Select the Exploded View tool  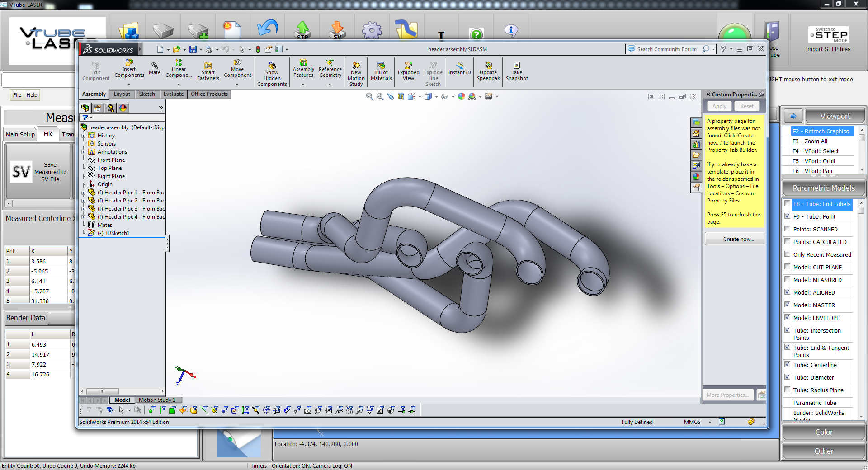click(408, 66)
